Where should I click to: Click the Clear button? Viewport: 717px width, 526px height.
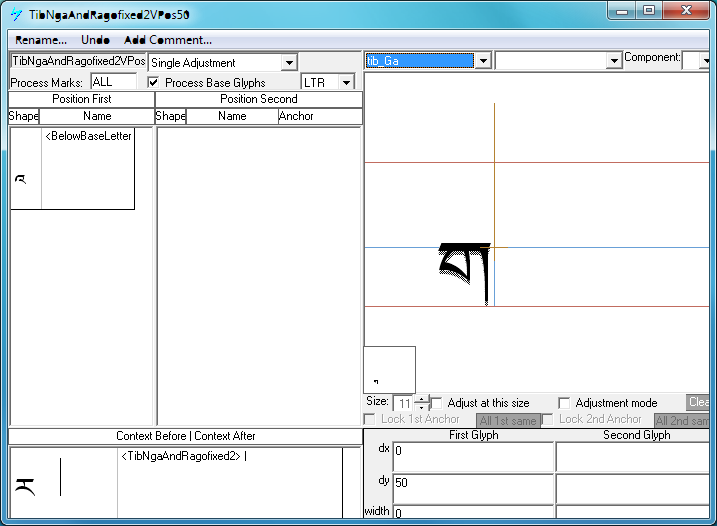698,402
